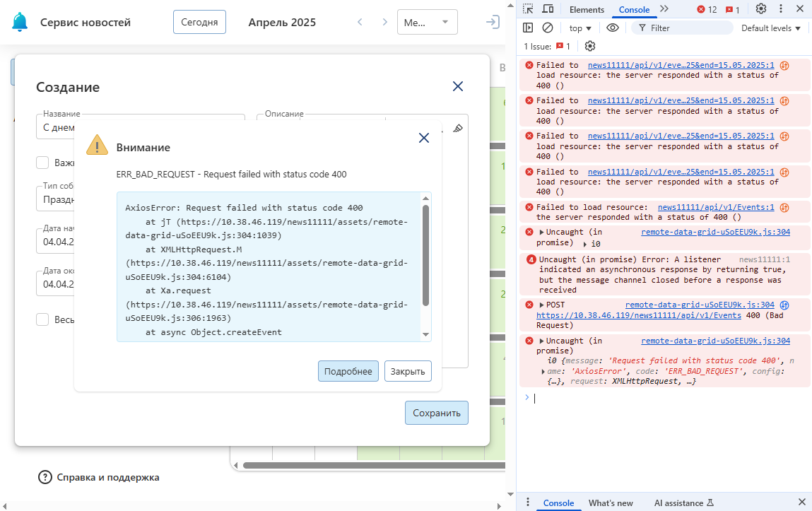Open Справка и поддержка link
Viewport: 812px width, 511px height.
tap(107, 477)
